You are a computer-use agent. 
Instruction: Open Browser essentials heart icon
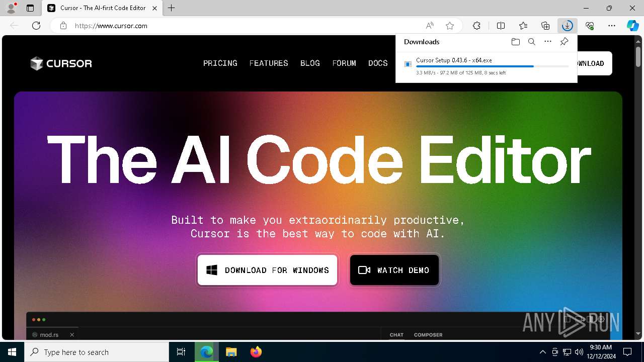click(x=590, y=26)
